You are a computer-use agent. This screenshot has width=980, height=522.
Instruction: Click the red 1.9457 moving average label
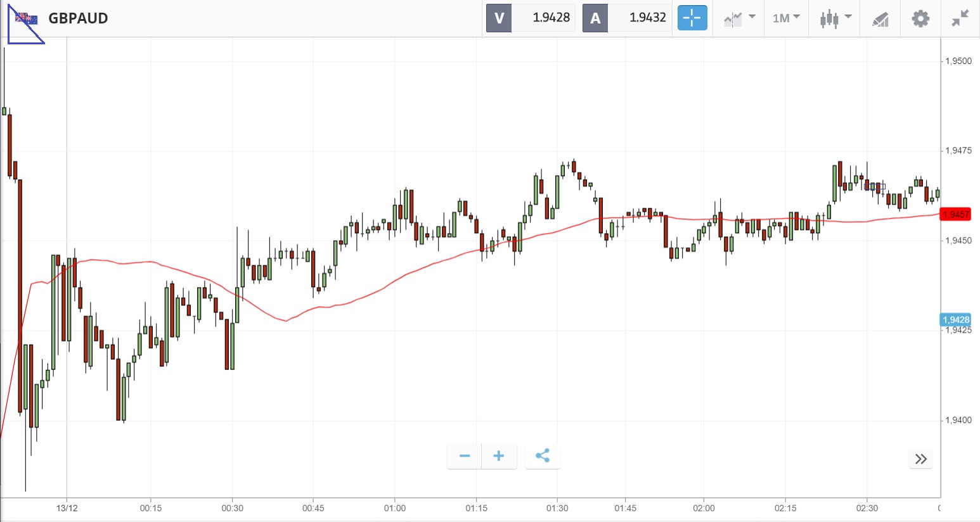(x=955, y=214)
